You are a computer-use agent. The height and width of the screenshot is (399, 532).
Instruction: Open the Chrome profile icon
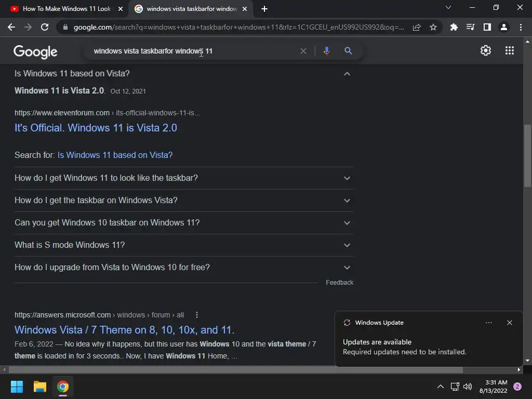point(504,27)
